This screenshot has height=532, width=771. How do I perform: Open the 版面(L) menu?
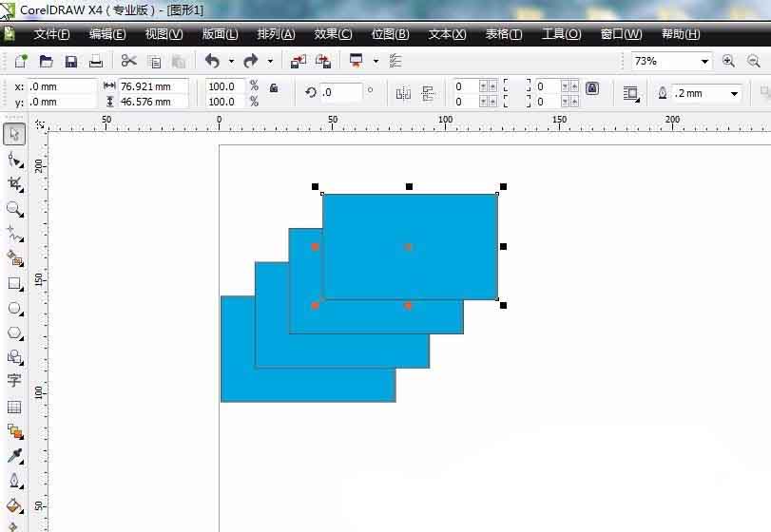[x=221, y=34]
